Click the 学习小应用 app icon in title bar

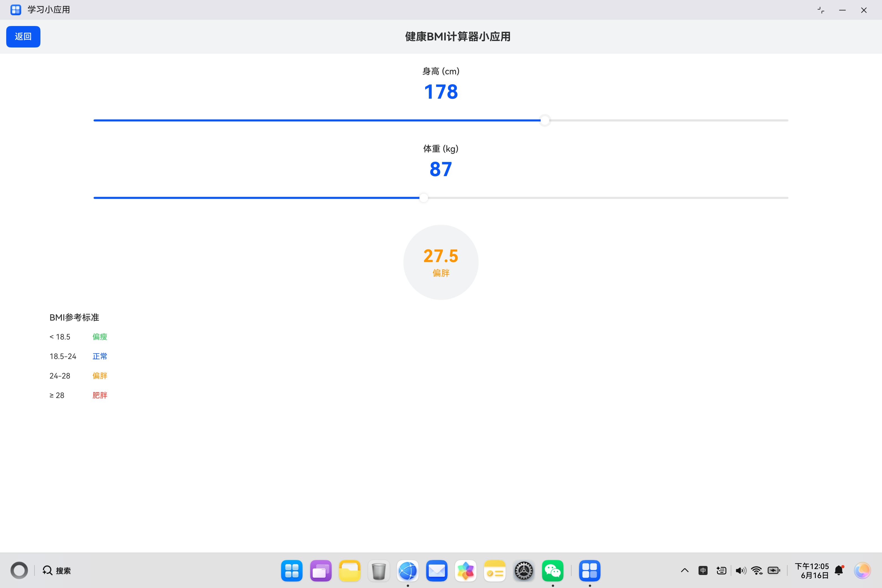[x=16, y=10]
